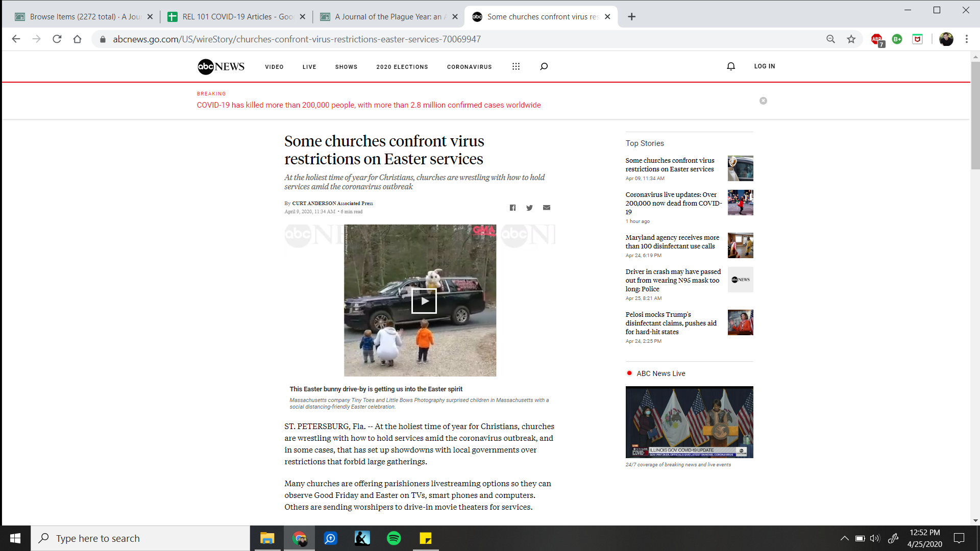This screenshot has width=980, height=551.
Task: Email the article using envelope icon
Action: point(547,208)
